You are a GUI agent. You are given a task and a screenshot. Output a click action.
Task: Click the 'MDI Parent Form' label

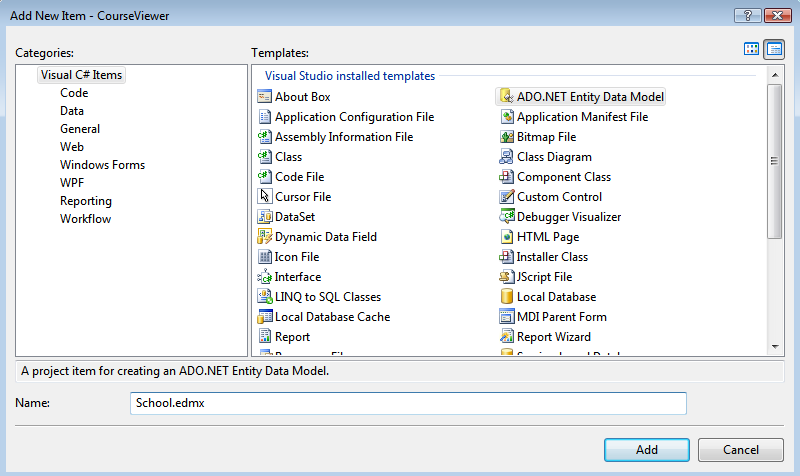[562, 317]
